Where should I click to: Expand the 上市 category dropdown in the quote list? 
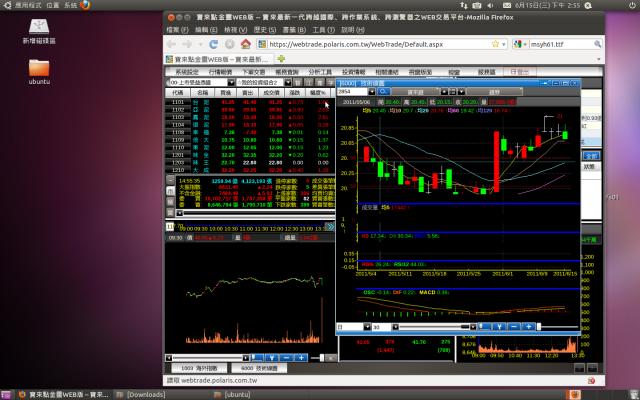[x=231, y=82]
